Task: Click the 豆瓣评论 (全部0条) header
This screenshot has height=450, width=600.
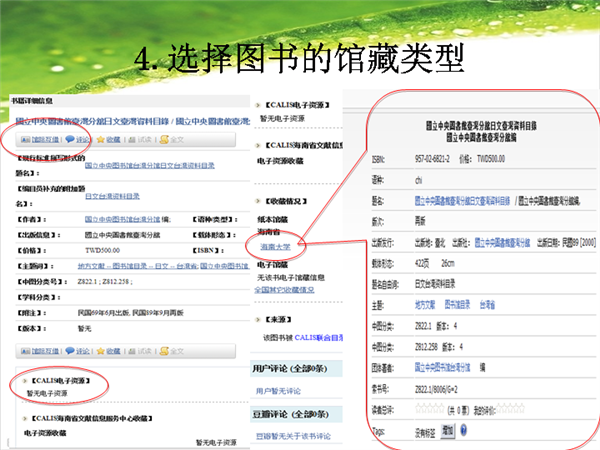Action: [291, 414]
